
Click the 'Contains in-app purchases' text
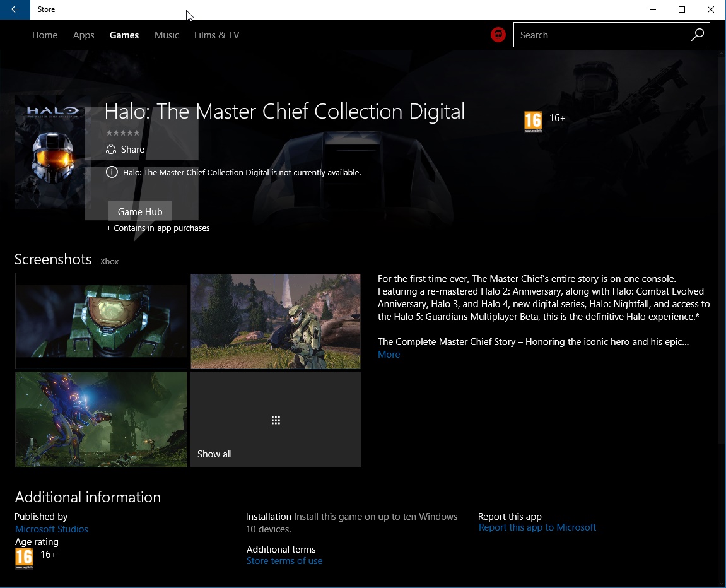click(x=158, y=228)
